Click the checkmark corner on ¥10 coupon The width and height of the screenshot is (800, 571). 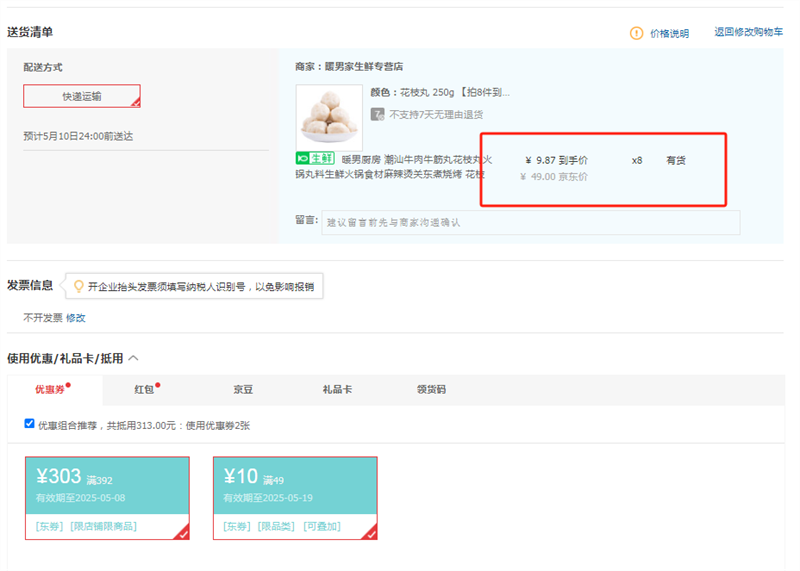(x=370, y=533)
